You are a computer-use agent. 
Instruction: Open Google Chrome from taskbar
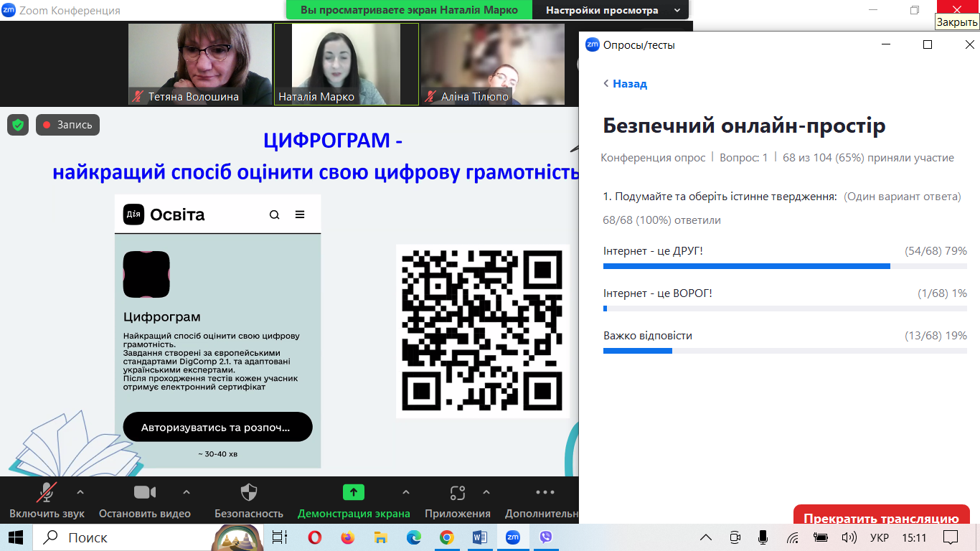click(x=447, y=537)
